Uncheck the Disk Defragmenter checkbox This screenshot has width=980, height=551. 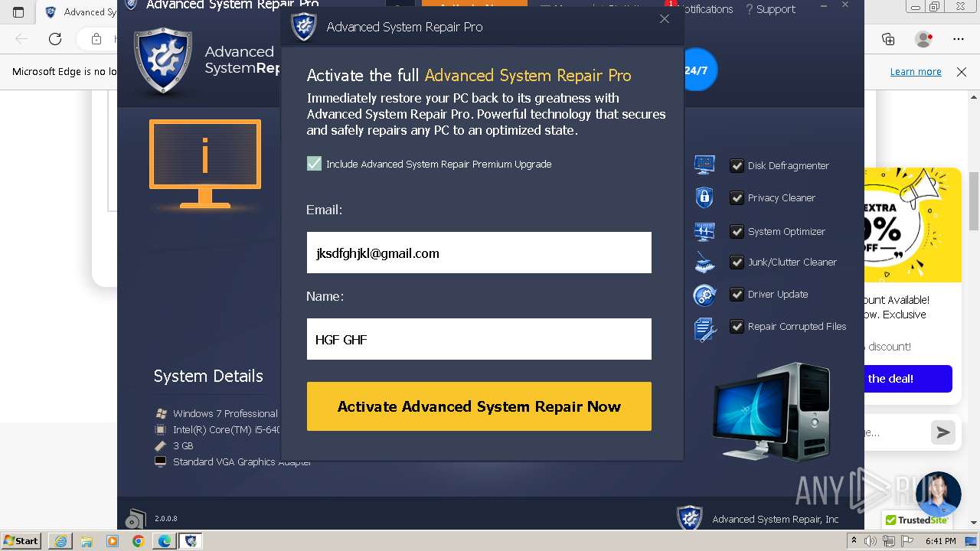(x=737, y=165)
